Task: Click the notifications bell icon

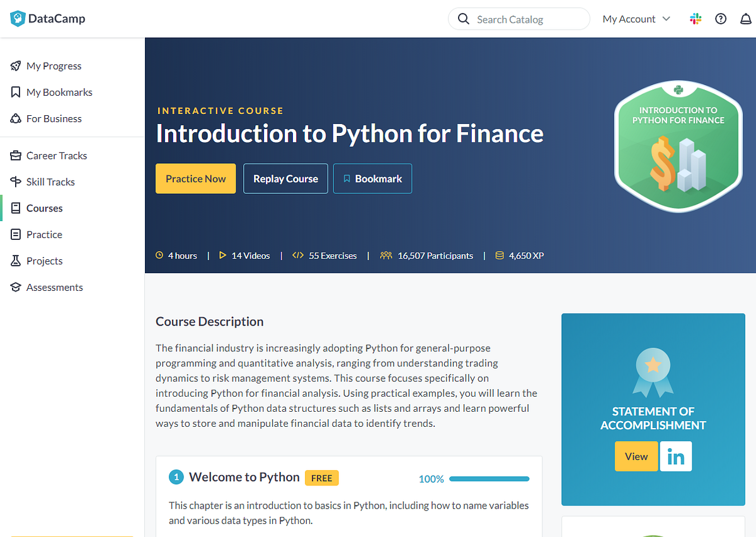Action: coord(746,18)
